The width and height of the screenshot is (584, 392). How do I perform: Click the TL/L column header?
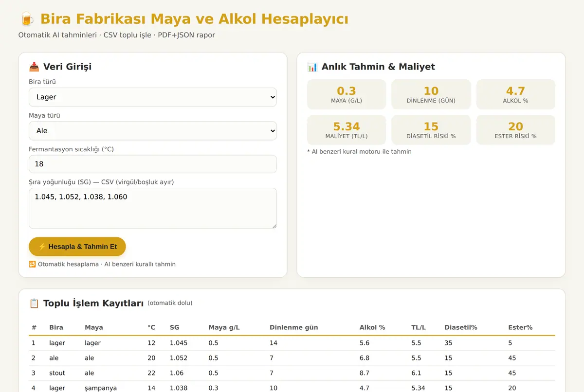point(419,327)
